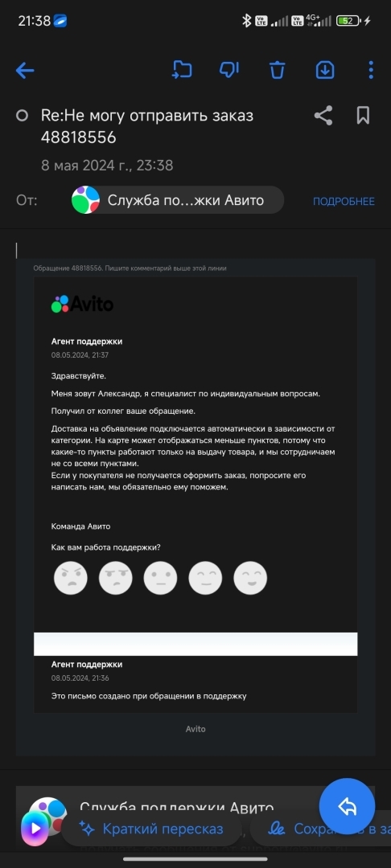Image resolution: width=391 pixels, height=868 pixels.
Task: Tap the purple play assistant icon
Action: [x=35, y=829]
